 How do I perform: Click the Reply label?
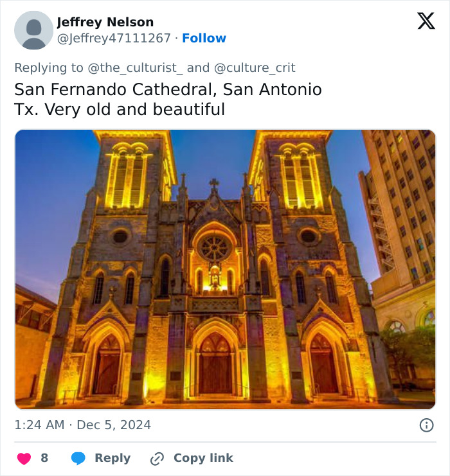click(113, 458)
